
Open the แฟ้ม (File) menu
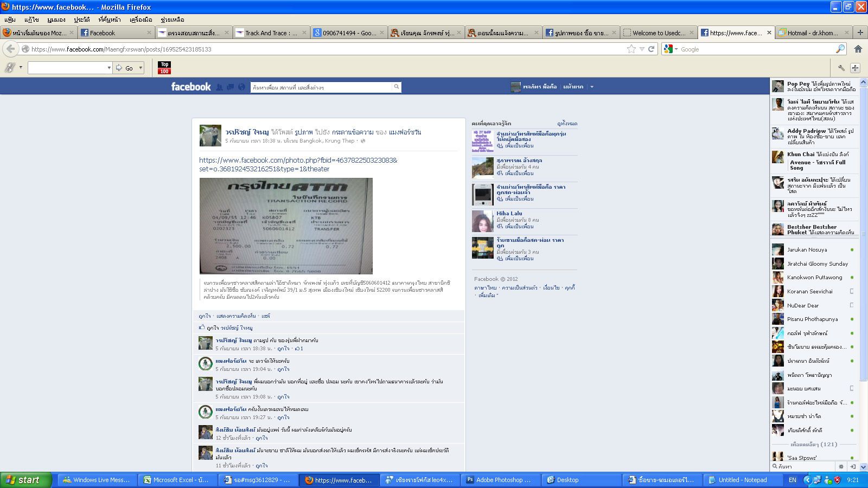[10, 20]
